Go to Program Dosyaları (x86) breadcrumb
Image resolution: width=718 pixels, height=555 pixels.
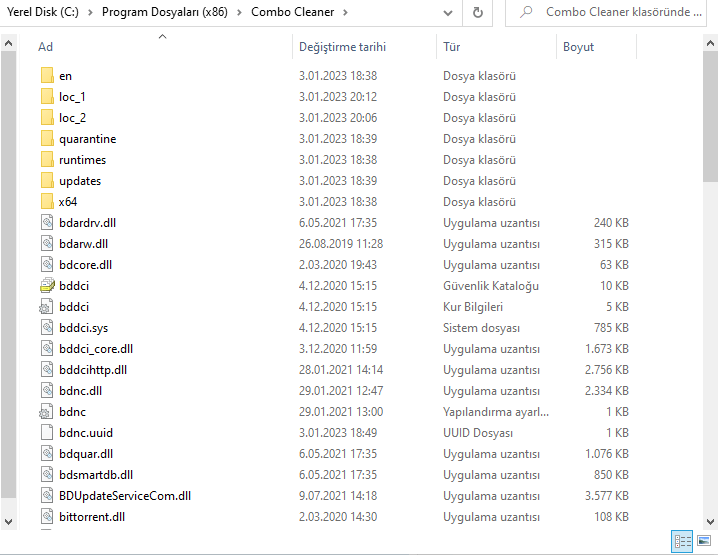pyautogui.click(x=165, y=12)
